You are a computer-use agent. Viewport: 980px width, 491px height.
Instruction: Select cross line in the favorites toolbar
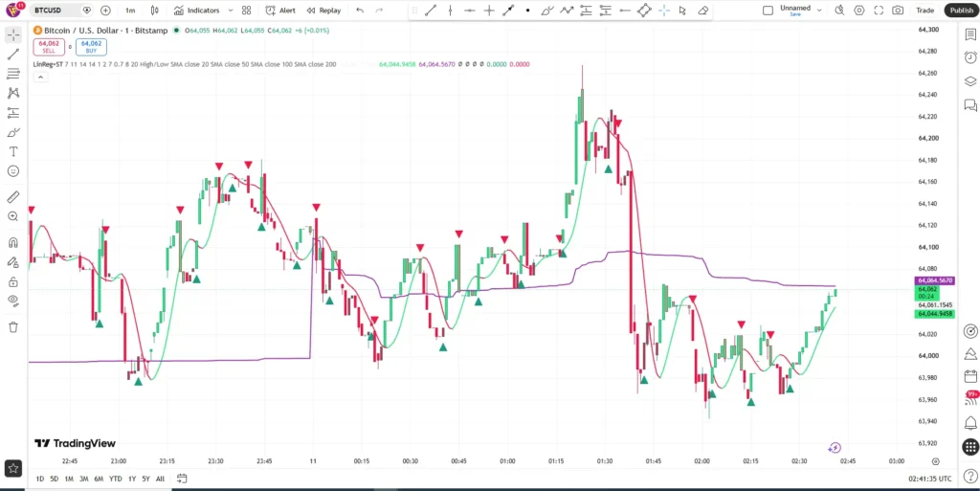coord(489,10)
